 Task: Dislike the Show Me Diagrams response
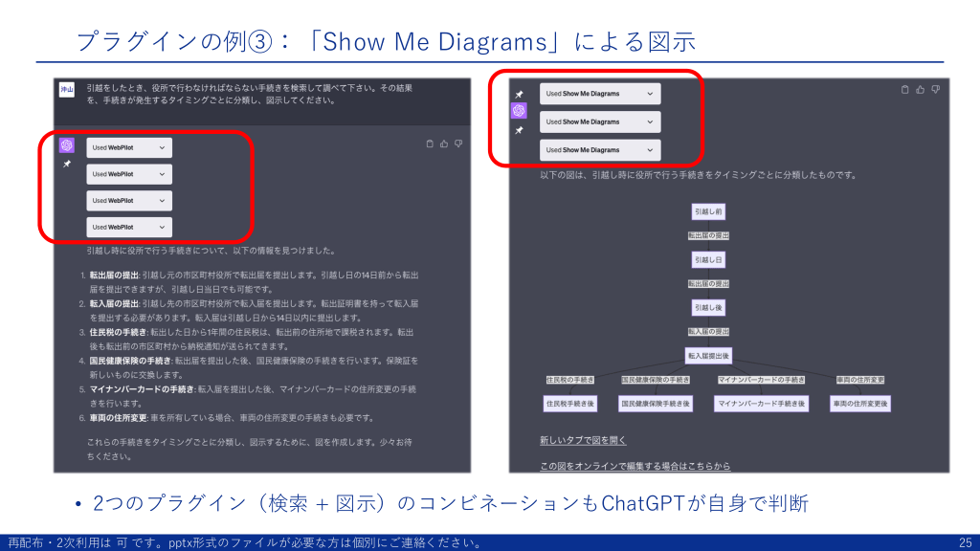(935, 90)
